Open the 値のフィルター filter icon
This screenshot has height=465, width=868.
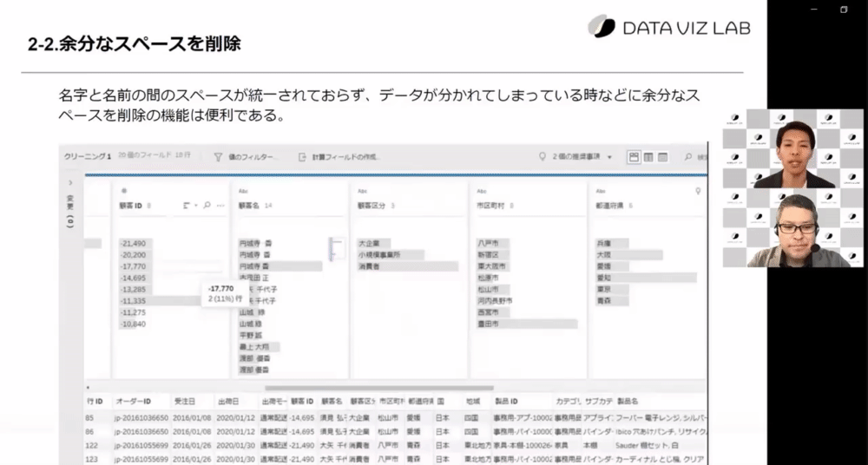point(218,157)
